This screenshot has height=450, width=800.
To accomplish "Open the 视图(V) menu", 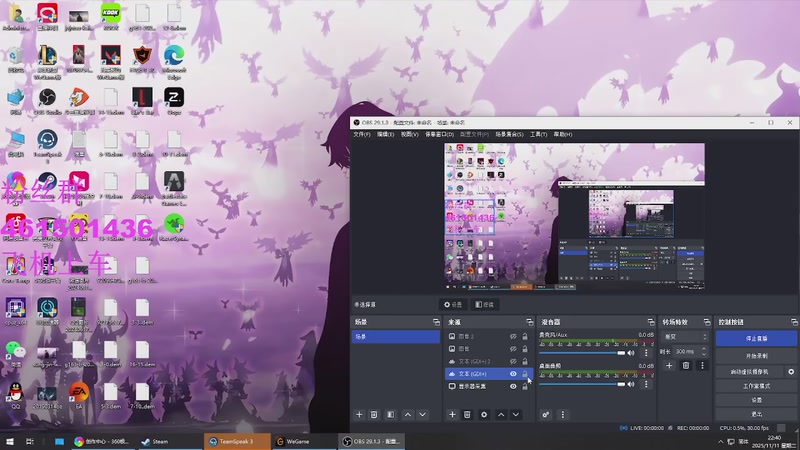I will coord(409,135).
